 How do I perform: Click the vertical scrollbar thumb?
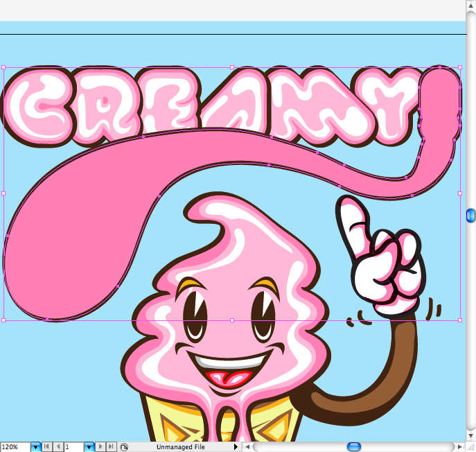pyautogui.click(x=471, y=216)
